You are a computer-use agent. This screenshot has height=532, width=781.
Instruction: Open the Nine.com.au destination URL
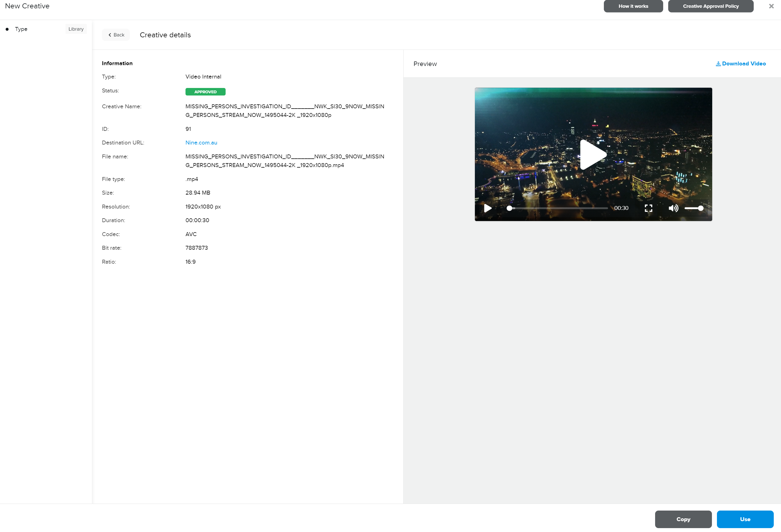201,143
